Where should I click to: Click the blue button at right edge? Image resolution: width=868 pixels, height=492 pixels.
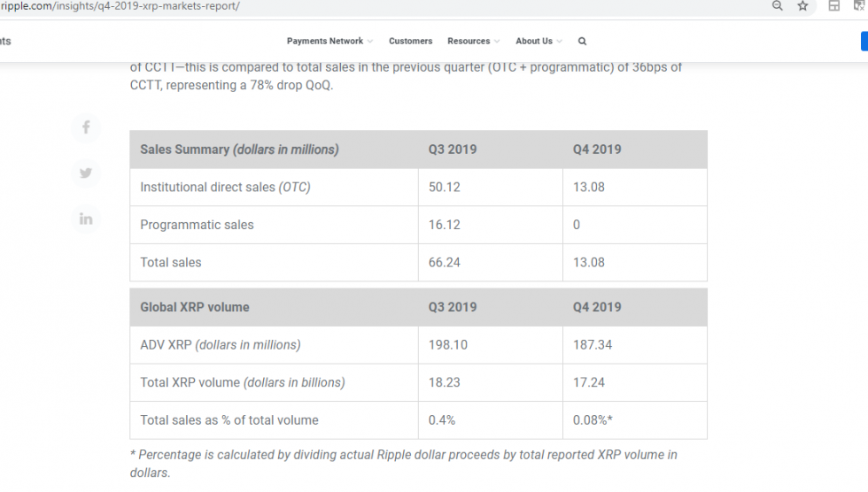864,42
